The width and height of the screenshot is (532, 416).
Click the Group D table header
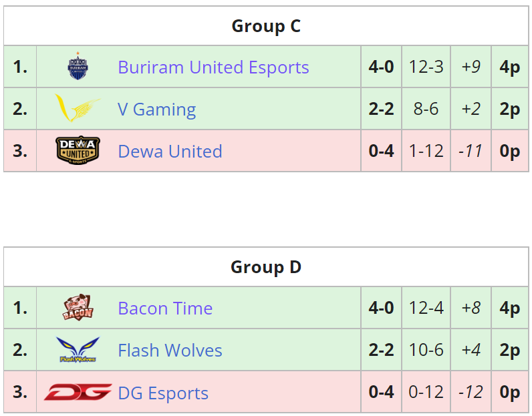(x=266, y=267)
